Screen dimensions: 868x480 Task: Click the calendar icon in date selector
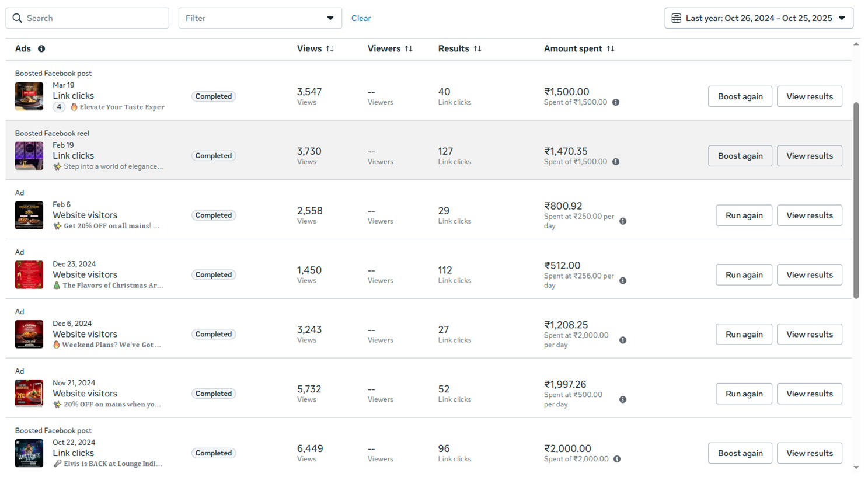(x=676, y=18)
